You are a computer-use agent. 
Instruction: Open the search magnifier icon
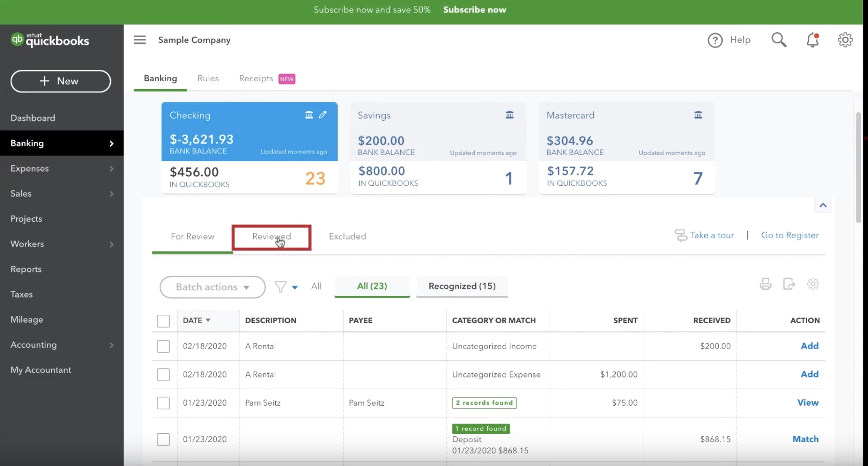[x=779, y=40]
